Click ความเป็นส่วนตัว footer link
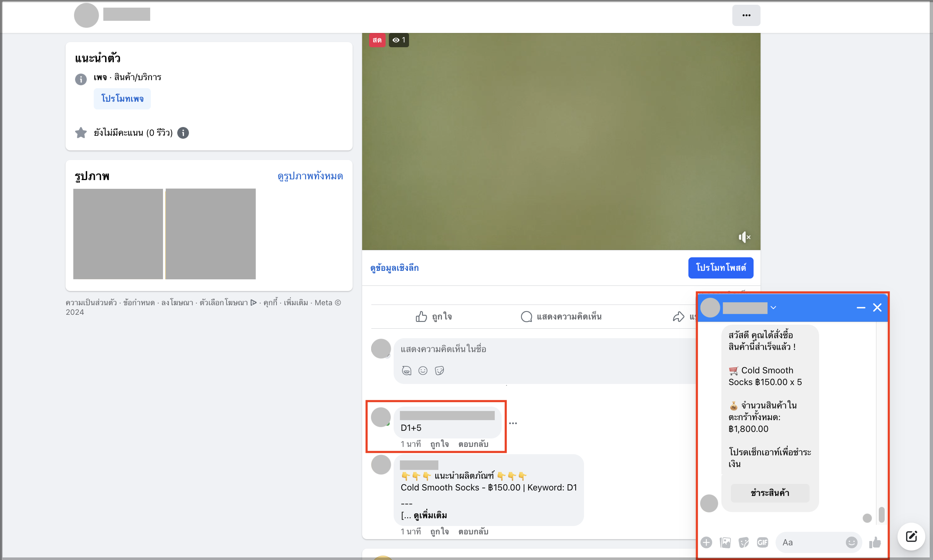The height and width of the screenshot is (560, 933). 91,303
